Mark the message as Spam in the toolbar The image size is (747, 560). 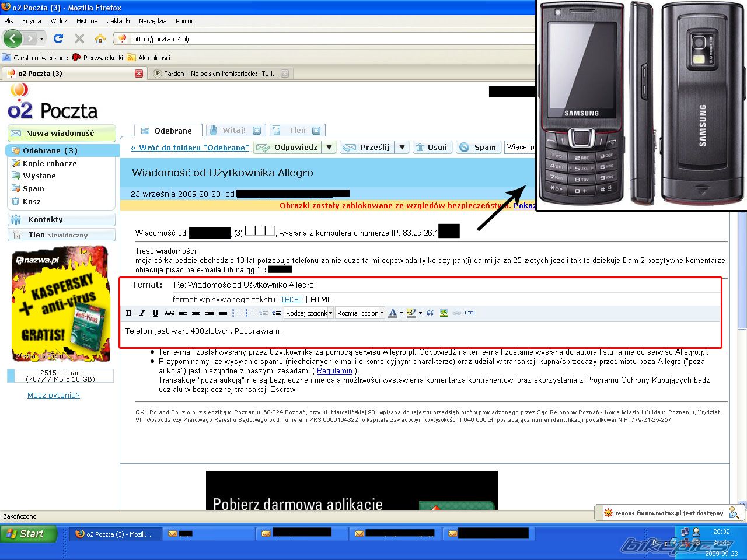click(x=477, y=148)
